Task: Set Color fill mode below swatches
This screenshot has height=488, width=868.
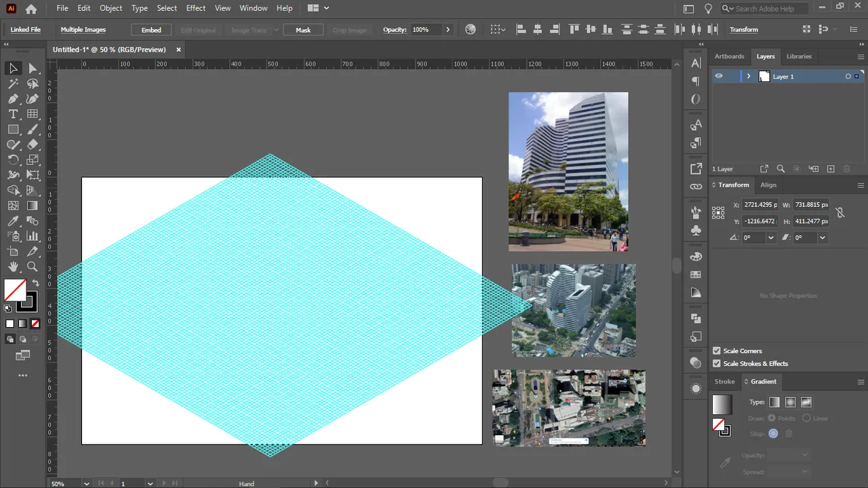Action: (9, 324)
